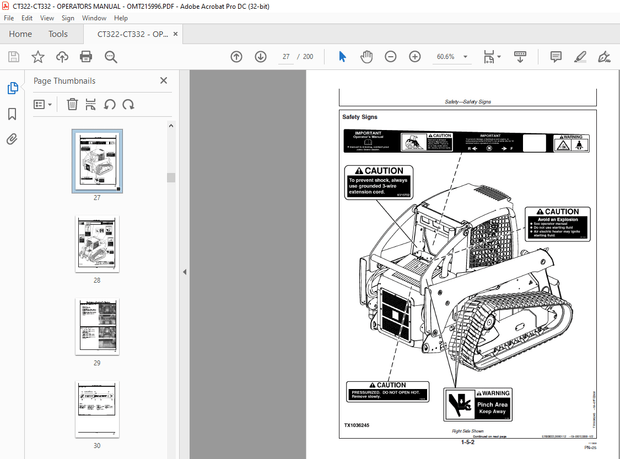Viewport: 620px width, 459px height.
Task: Rotate page counterclockwise in thumbnails
Action: tap(110, 104)
